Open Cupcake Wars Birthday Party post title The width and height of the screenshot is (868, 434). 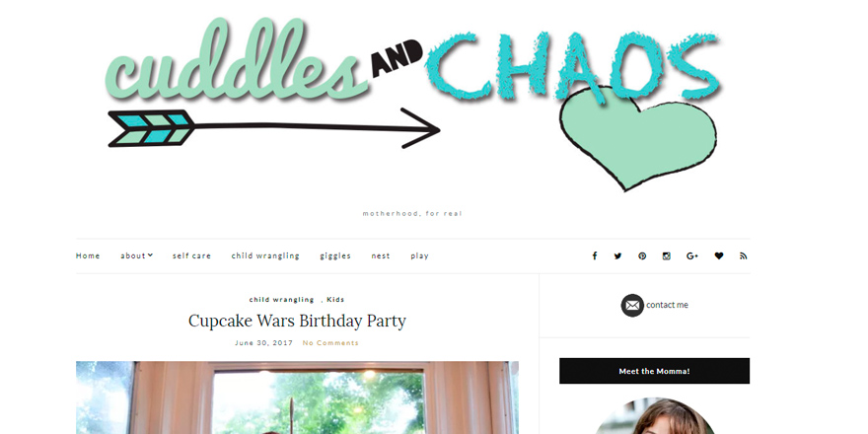(297, 322)
